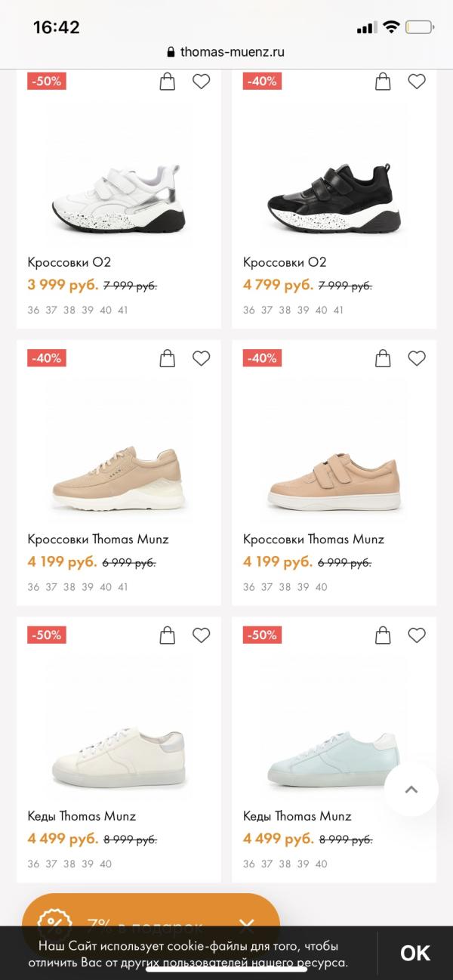This screenshot has width=453, height=980.
Task: Favorite the black O2 sneakers
Action: click(417, 82)
